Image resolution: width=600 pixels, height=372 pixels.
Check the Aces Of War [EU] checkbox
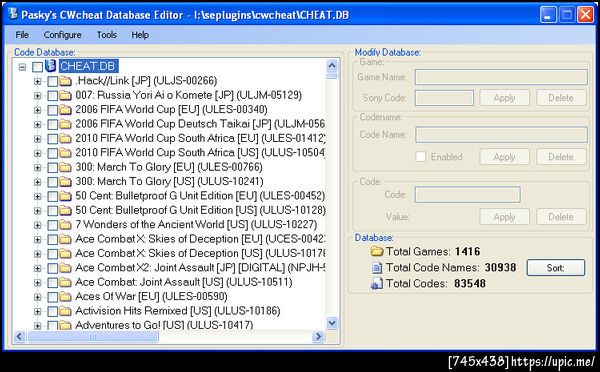(52, 297)
